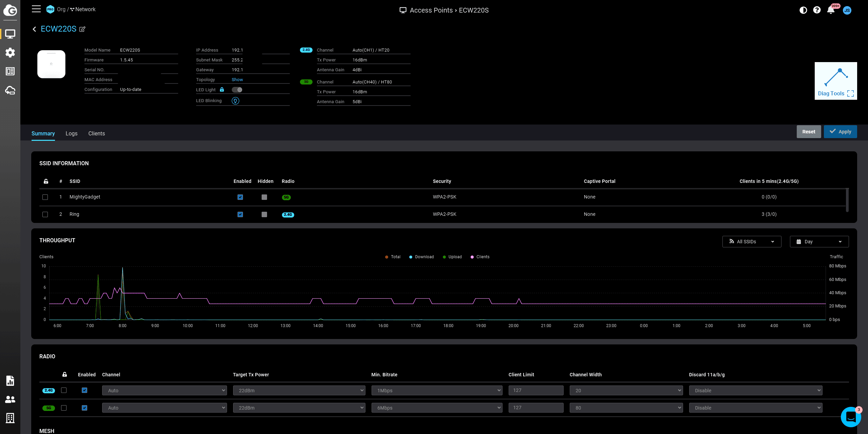Click the Apply button
The height and width of the screenshot is (434, 868).
[x=840, y=132]
